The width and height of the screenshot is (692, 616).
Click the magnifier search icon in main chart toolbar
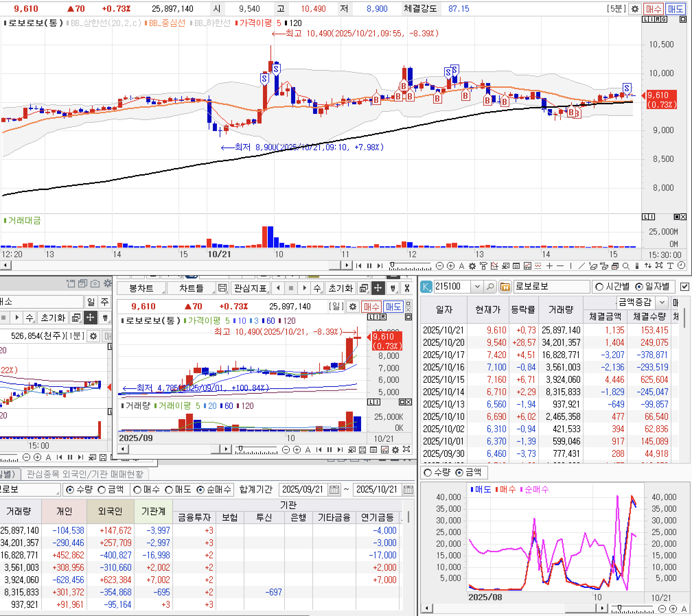(626, 266)
